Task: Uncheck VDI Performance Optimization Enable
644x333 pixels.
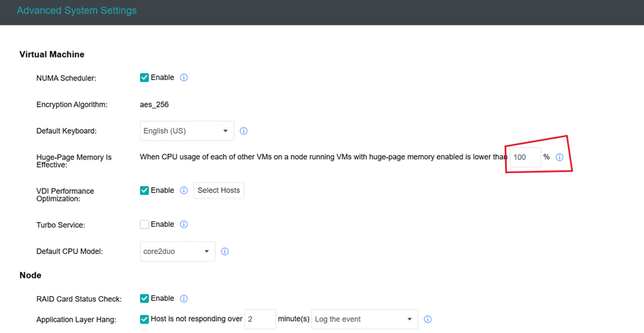Action: coord(144,191)
